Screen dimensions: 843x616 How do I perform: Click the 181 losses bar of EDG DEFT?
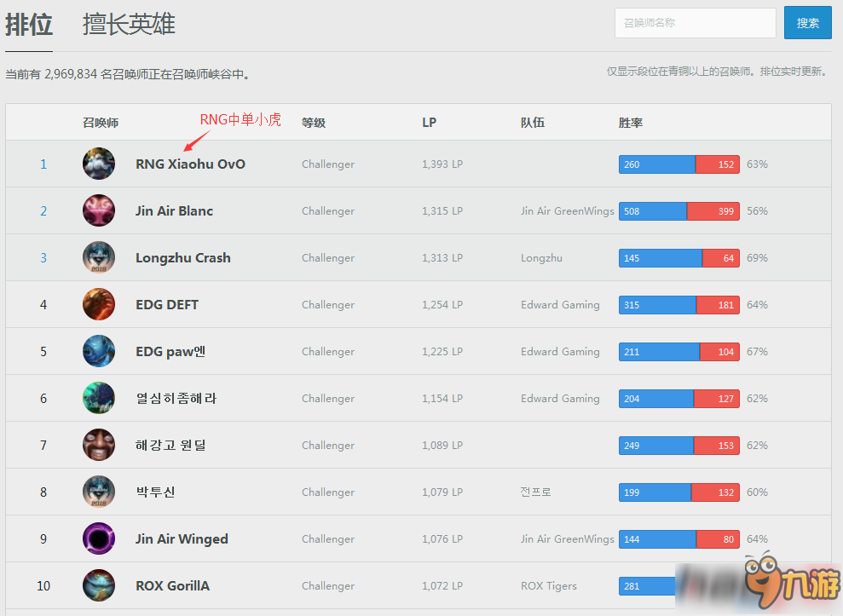click(x=718, y=305)
